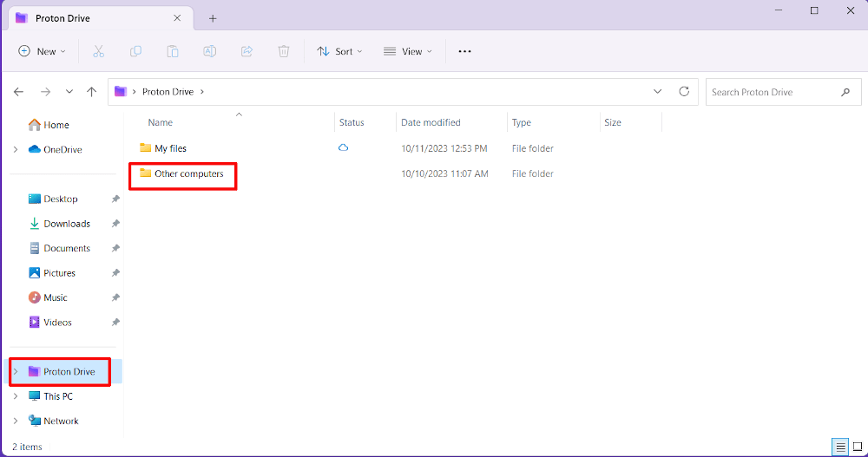Select Proton Drive in the sidebar

click(62, 372)
